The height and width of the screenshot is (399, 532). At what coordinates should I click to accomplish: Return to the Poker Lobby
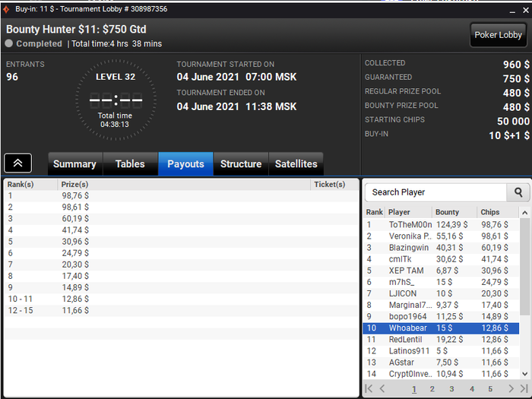(x=498, y=35)
